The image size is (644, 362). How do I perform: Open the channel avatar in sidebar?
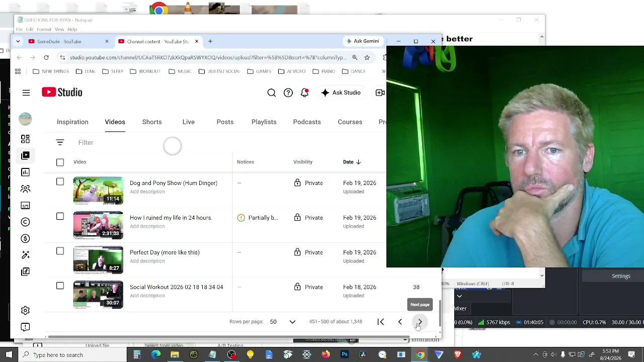click(25, 119)
